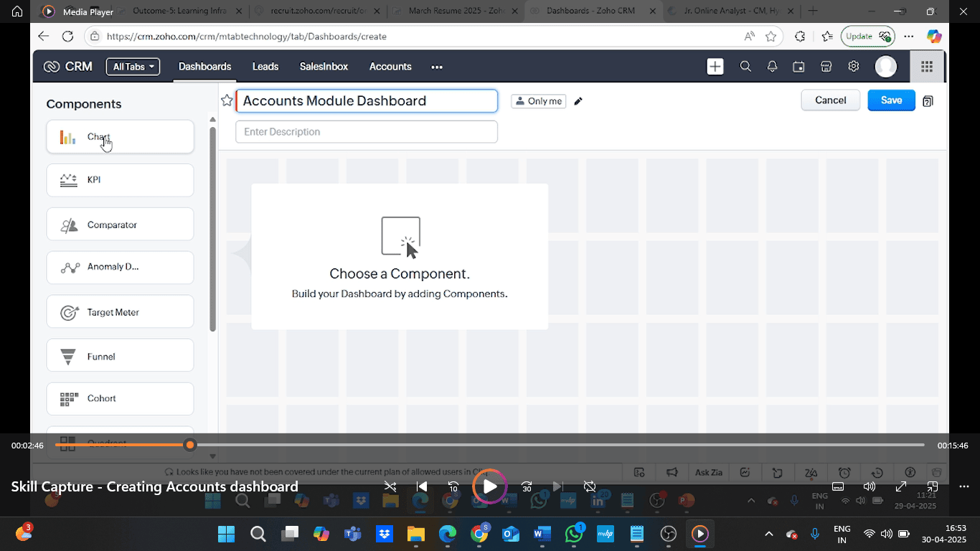
Task: Add the Chart component
Action: [120, 136]
